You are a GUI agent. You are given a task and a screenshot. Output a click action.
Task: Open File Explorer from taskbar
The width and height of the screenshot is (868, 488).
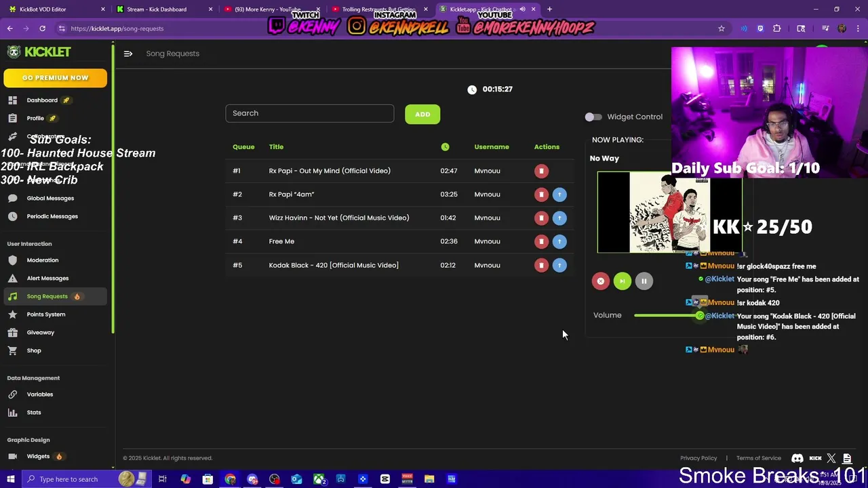pos(429,479)
